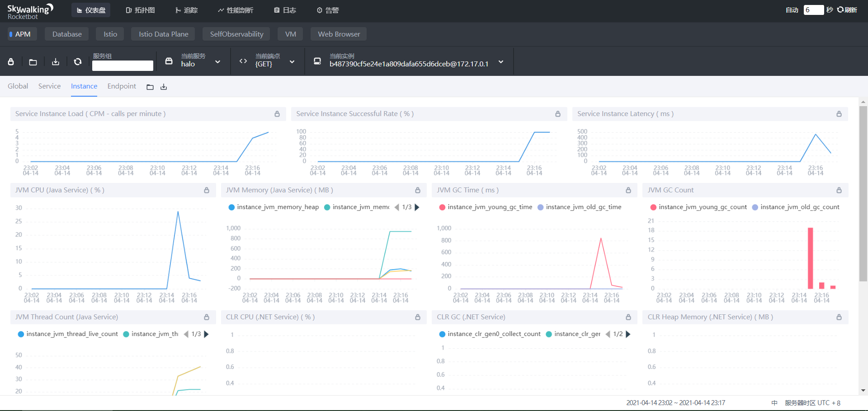Open the 追踪 trace menu

pos(186,10)
